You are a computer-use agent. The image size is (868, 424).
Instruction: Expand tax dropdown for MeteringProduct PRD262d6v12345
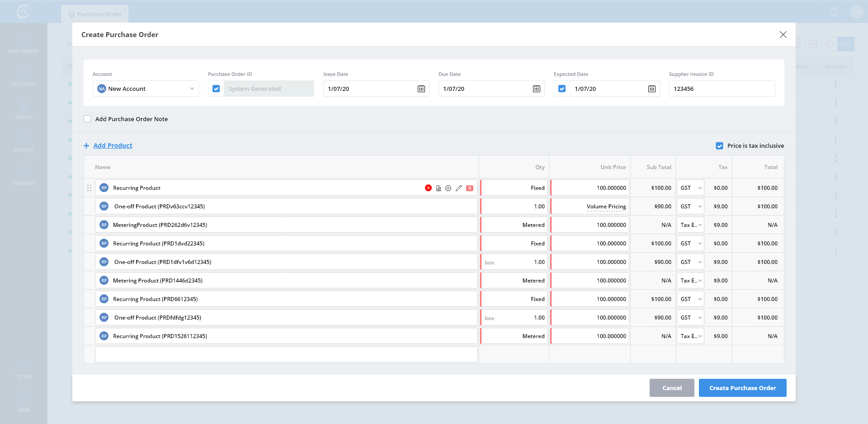(690, 225)
